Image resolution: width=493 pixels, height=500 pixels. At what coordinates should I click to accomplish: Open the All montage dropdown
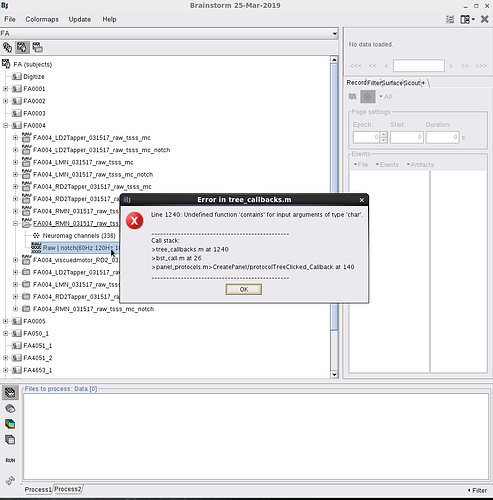coord(386,97)
